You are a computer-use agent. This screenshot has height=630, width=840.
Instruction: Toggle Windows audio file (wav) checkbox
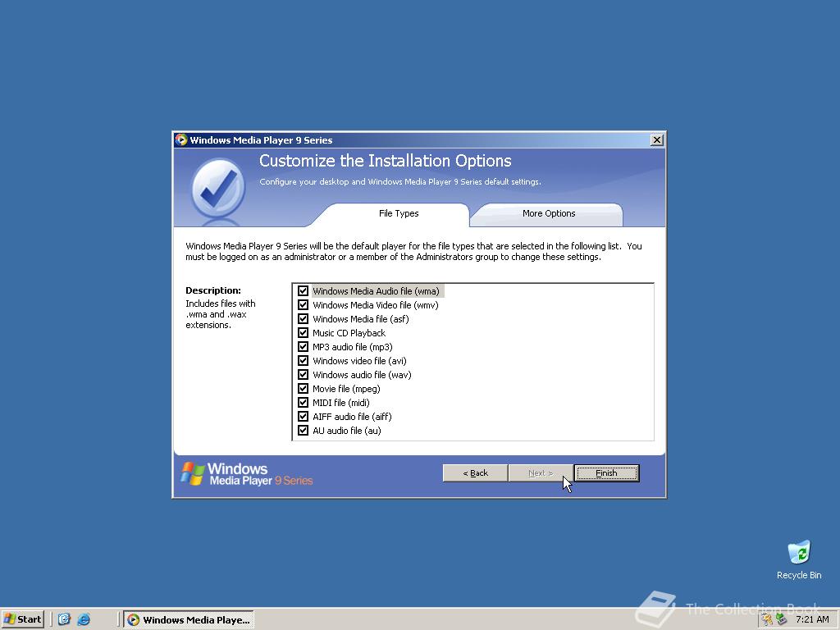(304, 374)
